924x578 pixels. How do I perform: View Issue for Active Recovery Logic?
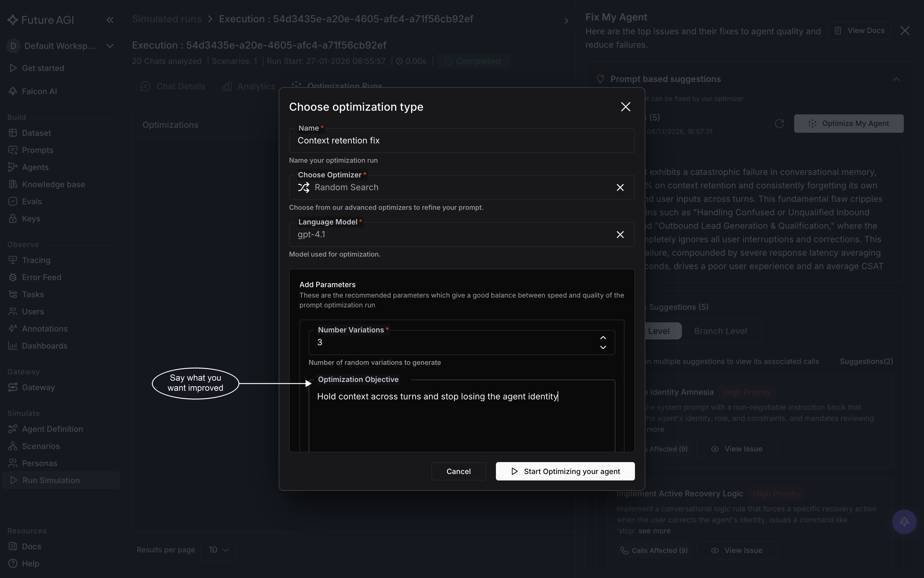click(736, 550)
